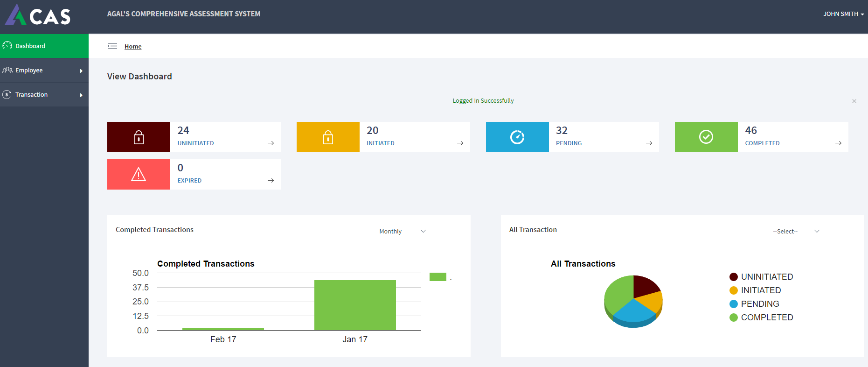
Task: Click the blue Pending timer tile
Action: 517,137
